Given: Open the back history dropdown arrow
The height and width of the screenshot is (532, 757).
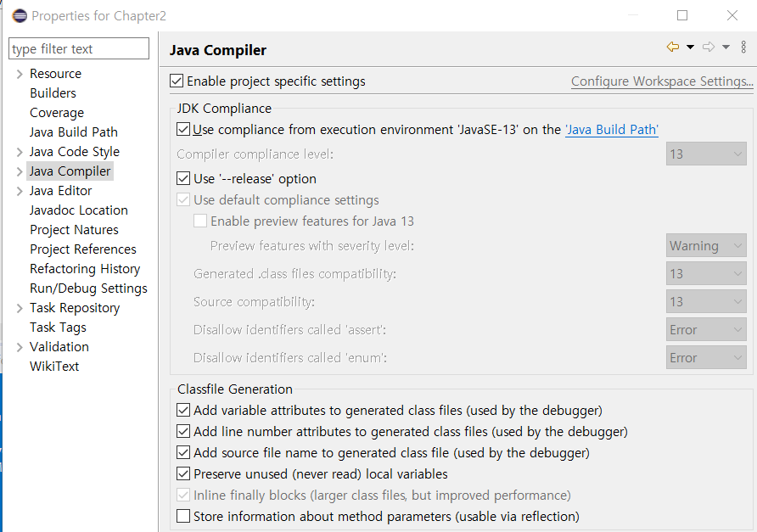Looking at the screenshot, I should click(x=690, y=47).
